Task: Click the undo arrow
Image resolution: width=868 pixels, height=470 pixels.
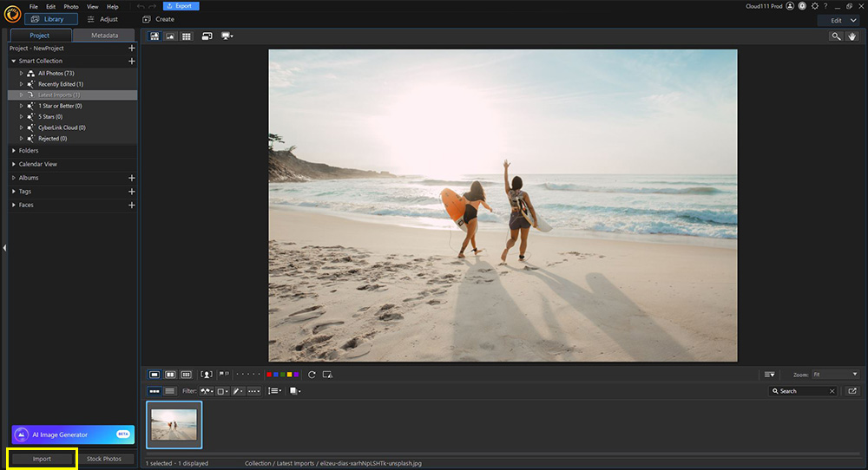Action: [x=141, y=6]
